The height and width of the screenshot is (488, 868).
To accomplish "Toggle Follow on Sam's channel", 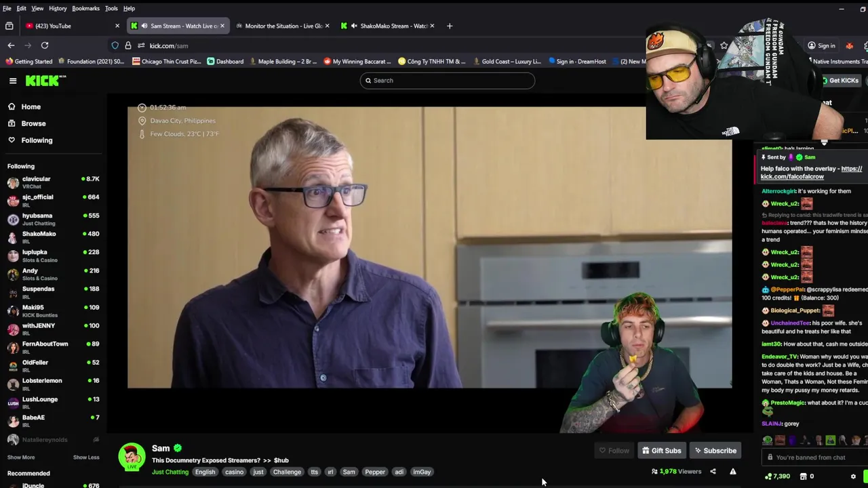I will click(614, 451).
